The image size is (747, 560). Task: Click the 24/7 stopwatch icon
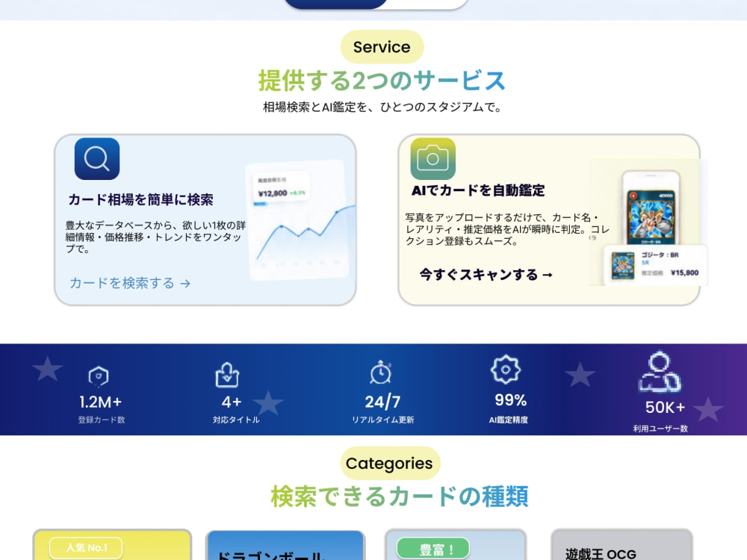pos(381,373)
